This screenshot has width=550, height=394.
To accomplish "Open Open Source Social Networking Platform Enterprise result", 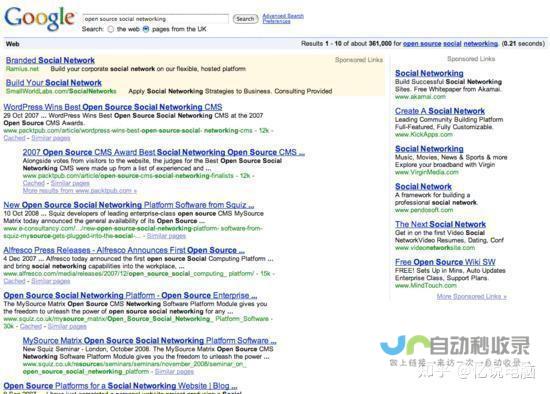I will 130,295.
